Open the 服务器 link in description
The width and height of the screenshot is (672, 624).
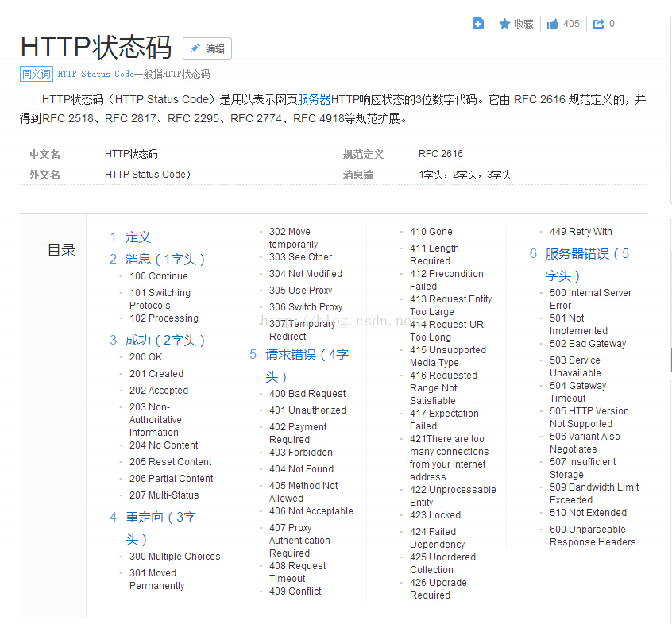coord(314,99)
